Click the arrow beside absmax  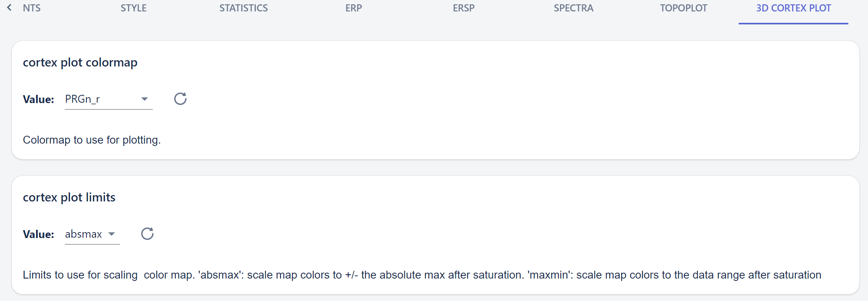click(x=112, y=234)
